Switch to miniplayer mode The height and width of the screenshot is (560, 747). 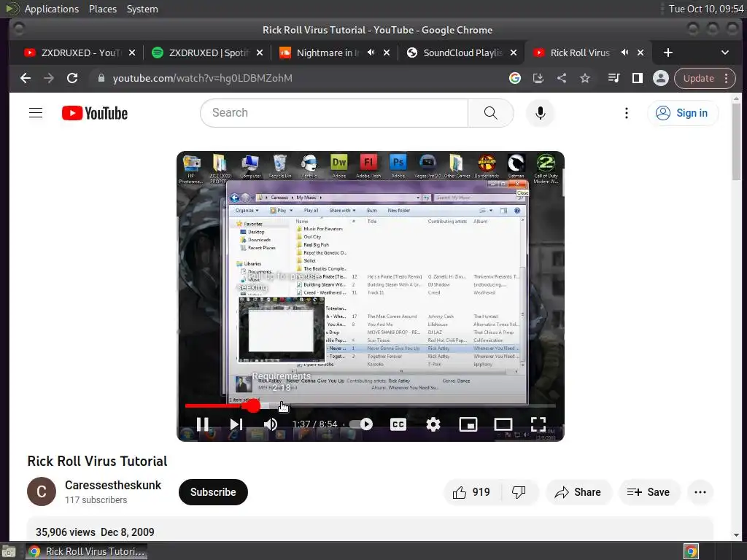pos(468,424)
